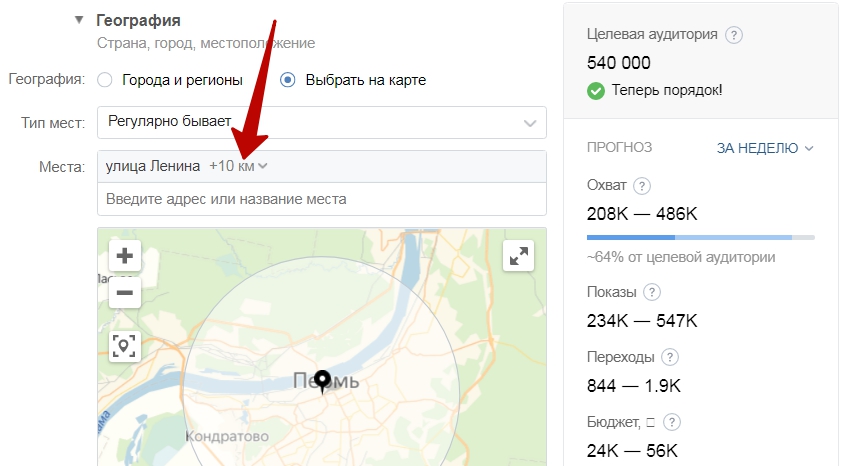Collapse the География section triangle

(x=79, y=20)
